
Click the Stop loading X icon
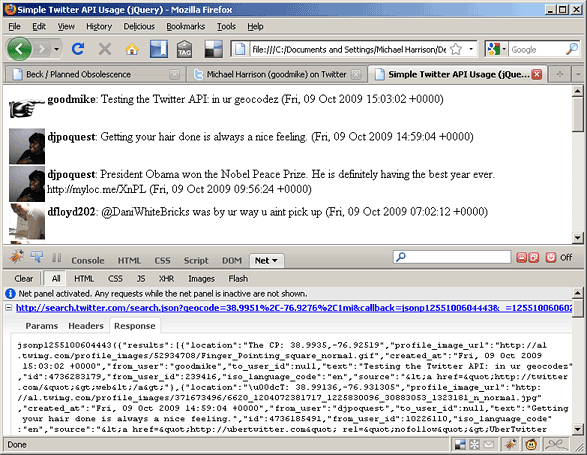105,49
